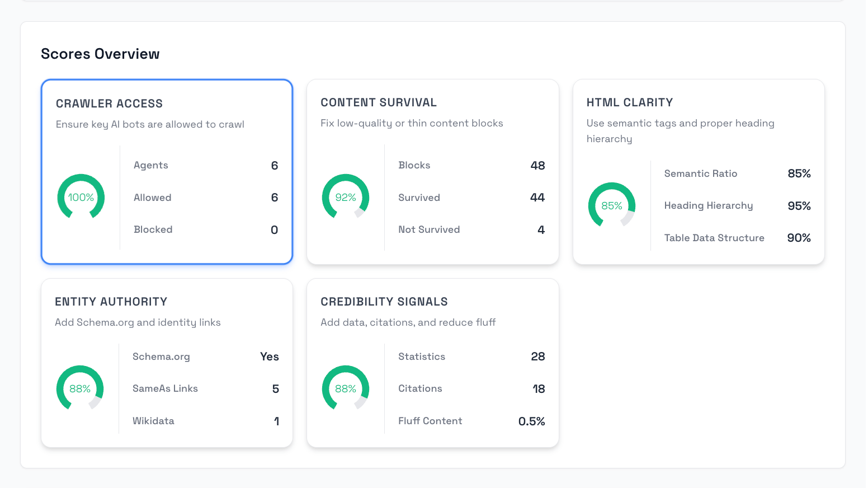
Task: Select the Wikidata entry in Entity Authority
Action: 205,420
